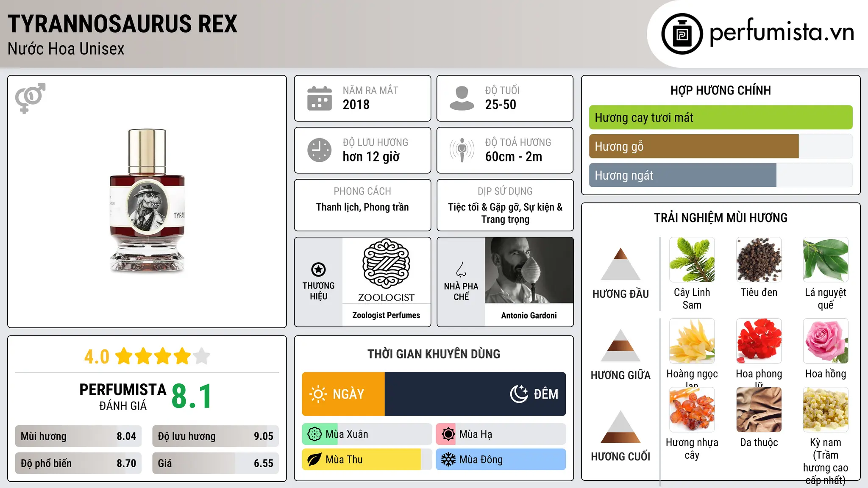Click the Zoologist brand logo
868x488 pixels.
click(x=386, y=270)
